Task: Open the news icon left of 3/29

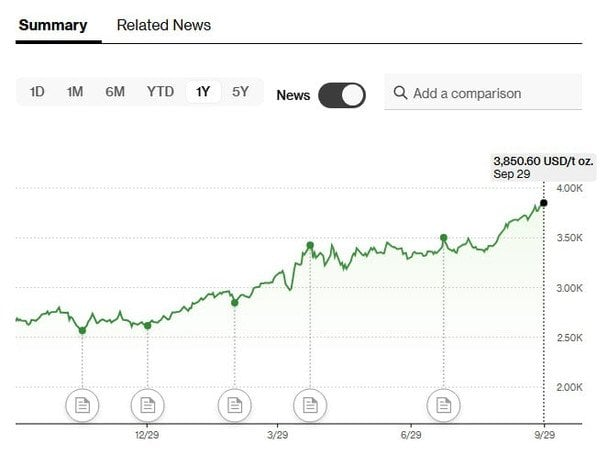Action: point(235,405)
